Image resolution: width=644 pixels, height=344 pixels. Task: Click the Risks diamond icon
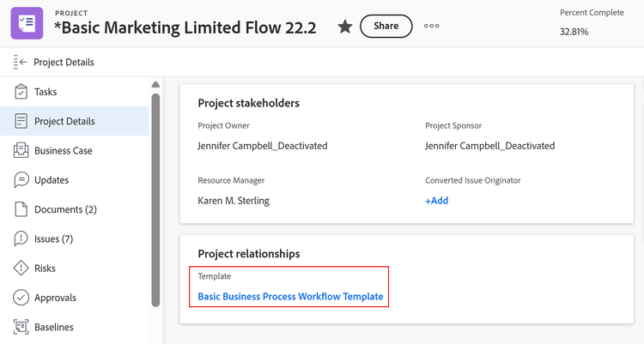21,269
